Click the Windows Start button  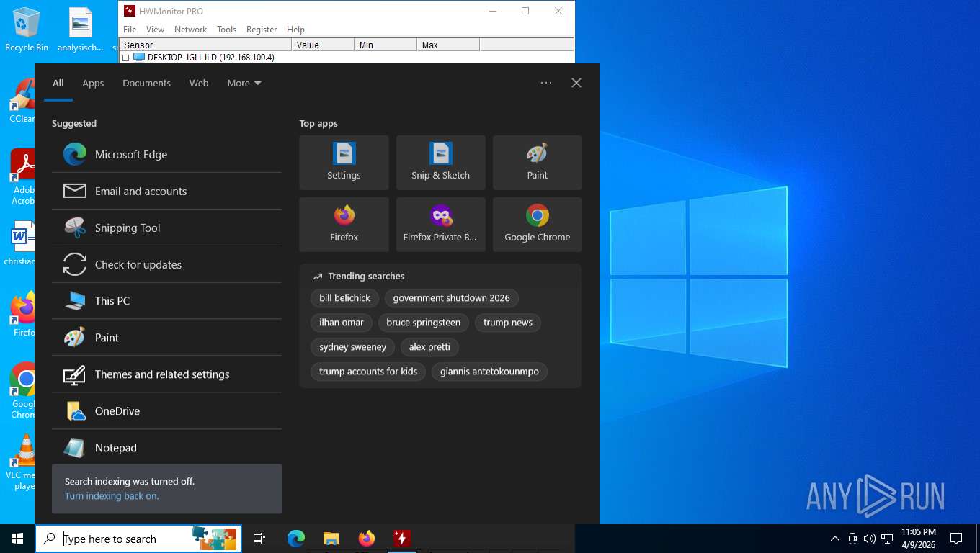[x=17, y=539]
